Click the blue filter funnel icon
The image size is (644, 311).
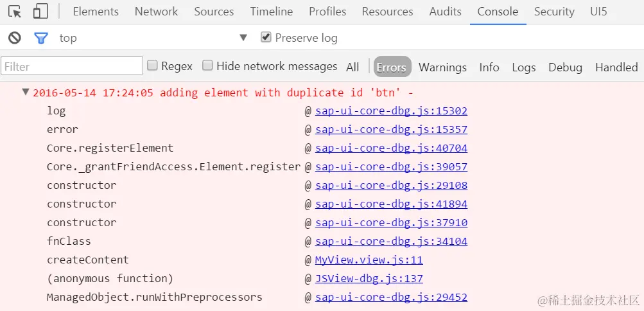41,38
